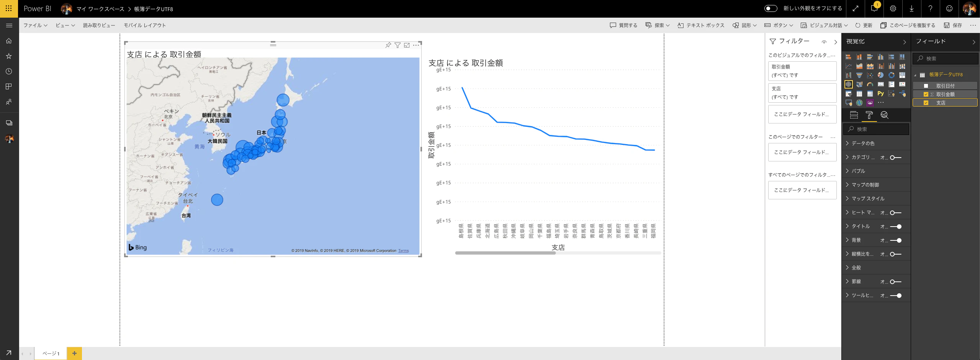Viewport: 980px width, 360px height.
Task: Toggle filter pane visibility eye icon
Action: [x=824, y=42]
